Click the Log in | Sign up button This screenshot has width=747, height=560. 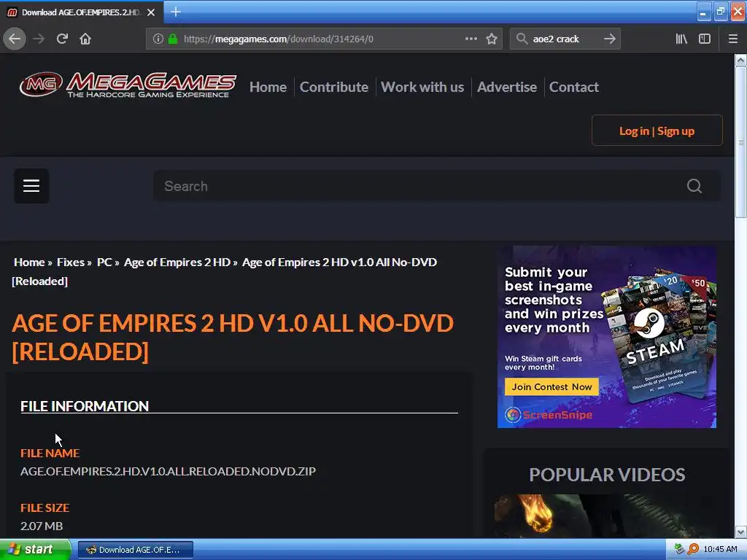657,131
